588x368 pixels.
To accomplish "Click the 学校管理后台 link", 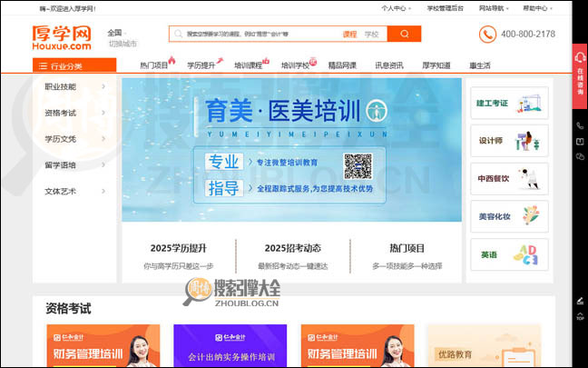I will 446,8.
